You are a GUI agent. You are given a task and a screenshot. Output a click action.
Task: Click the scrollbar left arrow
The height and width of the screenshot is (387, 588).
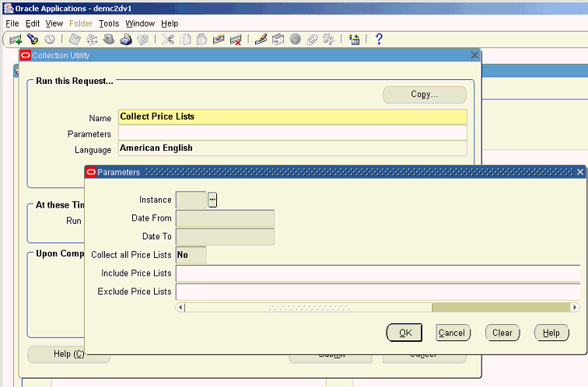tap(180, 308)
